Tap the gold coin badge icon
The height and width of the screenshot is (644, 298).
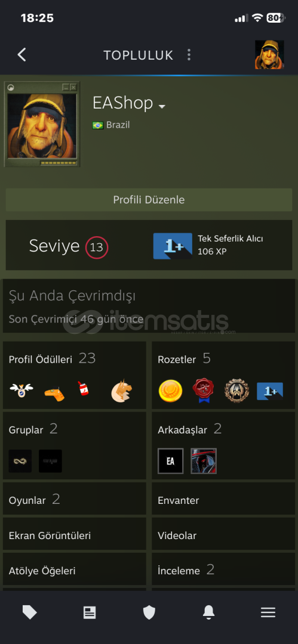click(x=170, y=391)
